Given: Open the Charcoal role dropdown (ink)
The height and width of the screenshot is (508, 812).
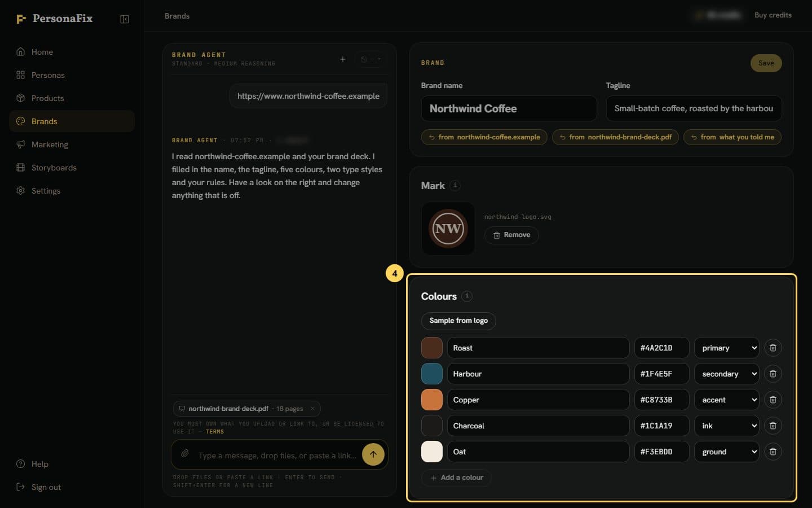Looking at the screenshot, I should point(726,426).
